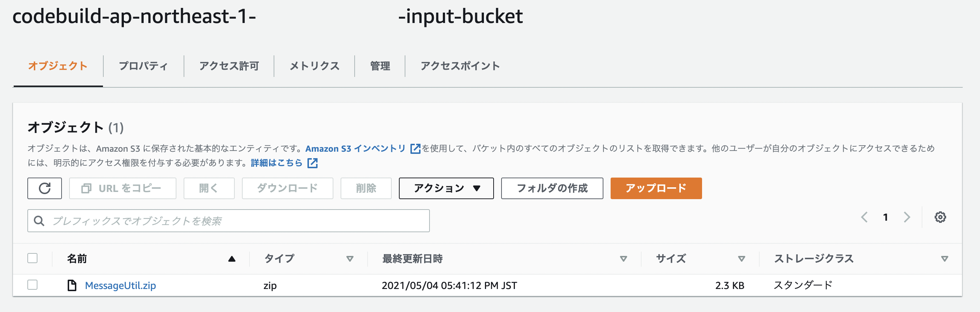Click the prefix search input field
980x312 pixels.
228,220
